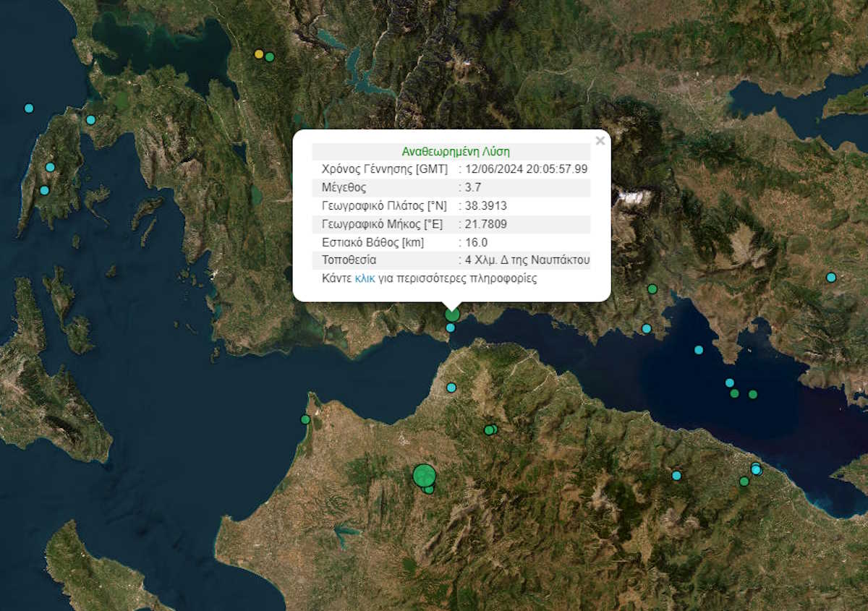This screenshot has width=868, height=611.
Task: Click the "Αναθεωρημένη Λύση" popup header
Action: [456, 152]
